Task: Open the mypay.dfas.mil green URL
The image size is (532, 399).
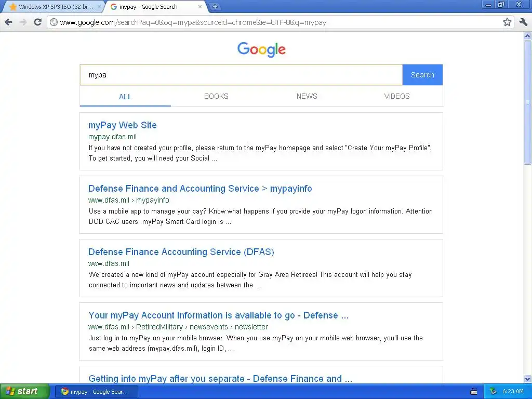Action: click(x=112, y=137)
